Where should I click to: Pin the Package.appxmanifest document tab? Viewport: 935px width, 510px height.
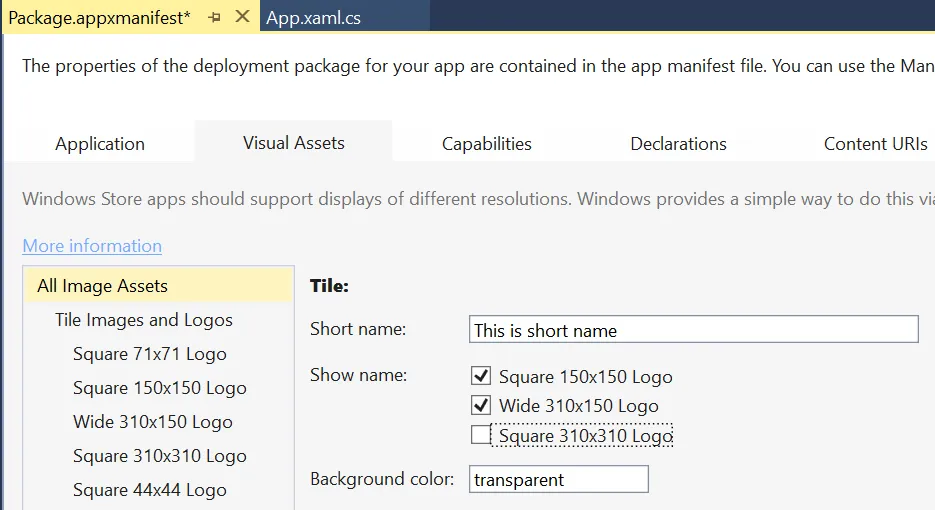pos(214,17)
